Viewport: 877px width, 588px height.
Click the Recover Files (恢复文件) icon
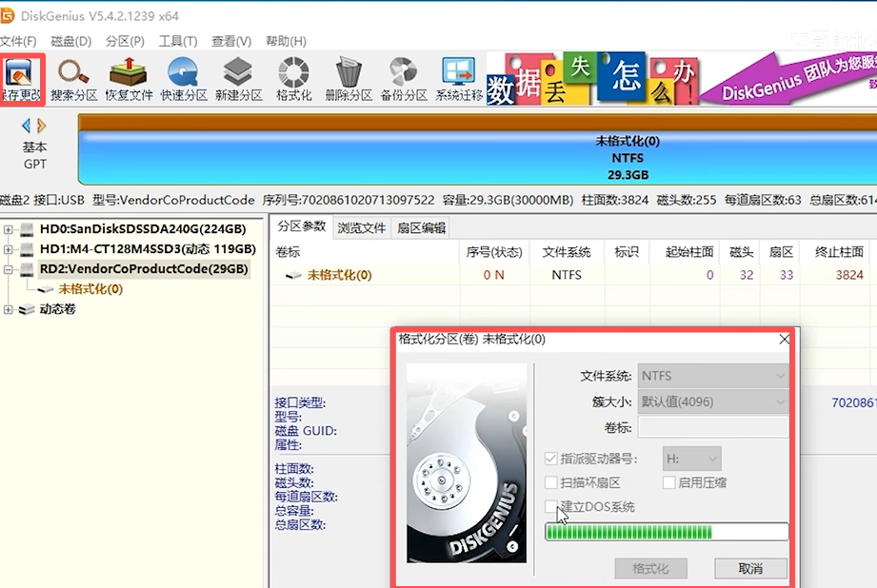129,79
